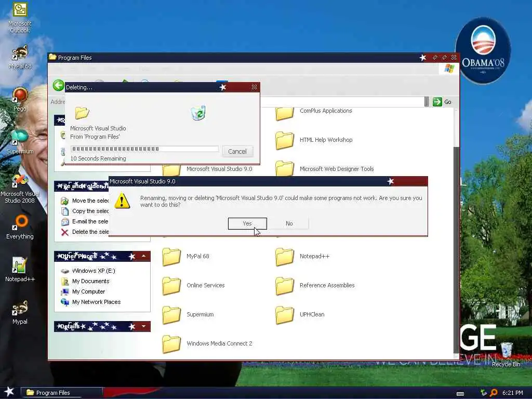Click Delete the selected items link
532x399 pixels.
(x=85, y=232)
